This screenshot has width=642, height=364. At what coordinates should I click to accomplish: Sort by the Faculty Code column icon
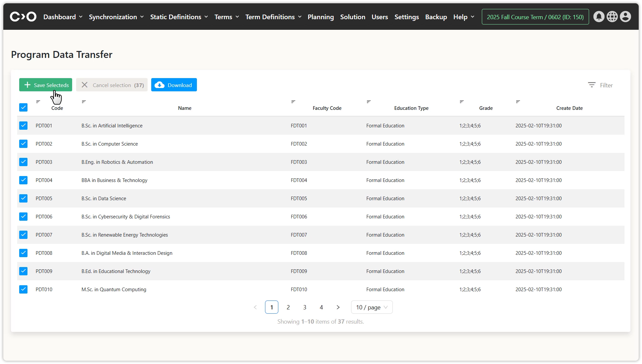pos(293,102)
